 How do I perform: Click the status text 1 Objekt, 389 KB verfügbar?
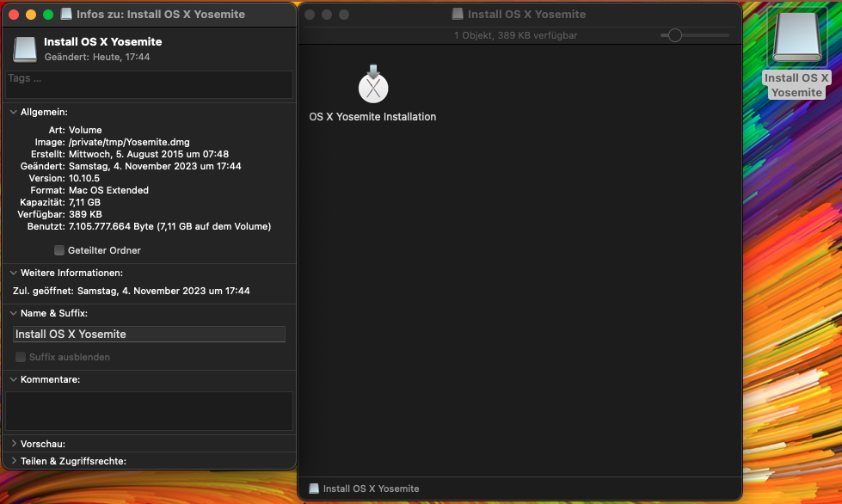(x=515, y=35)
